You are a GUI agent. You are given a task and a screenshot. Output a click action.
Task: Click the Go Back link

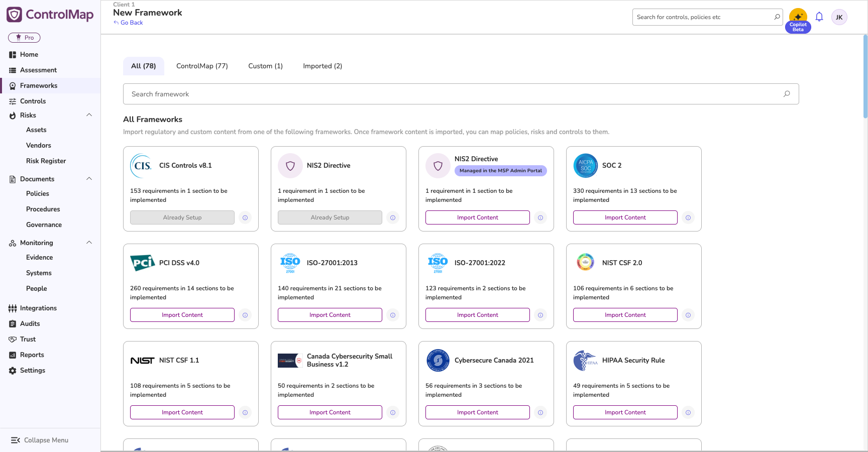pos(128,23)
